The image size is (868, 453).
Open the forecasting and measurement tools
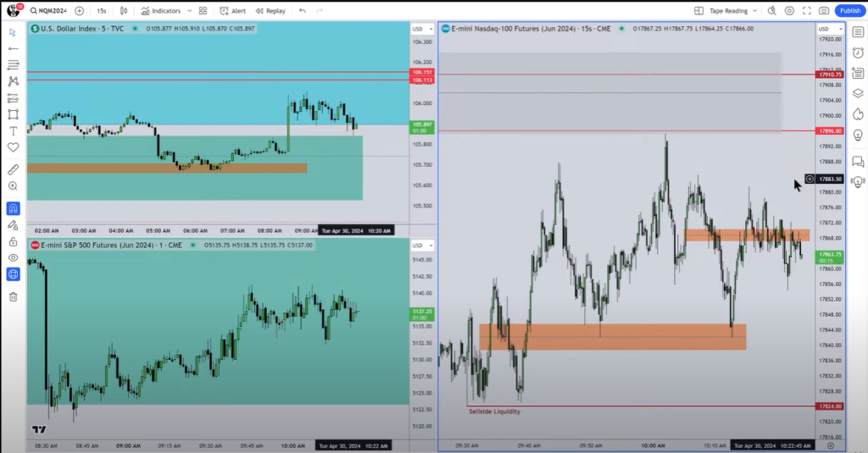(13, 98)
